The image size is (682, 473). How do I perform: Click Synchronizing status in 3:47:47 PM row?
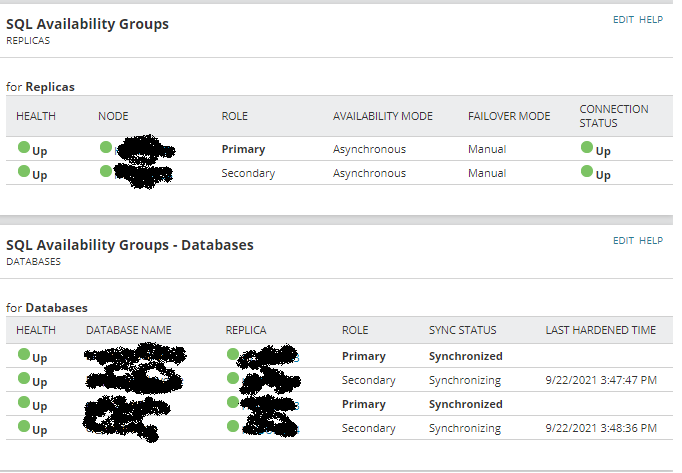click(x=465, y=380)
